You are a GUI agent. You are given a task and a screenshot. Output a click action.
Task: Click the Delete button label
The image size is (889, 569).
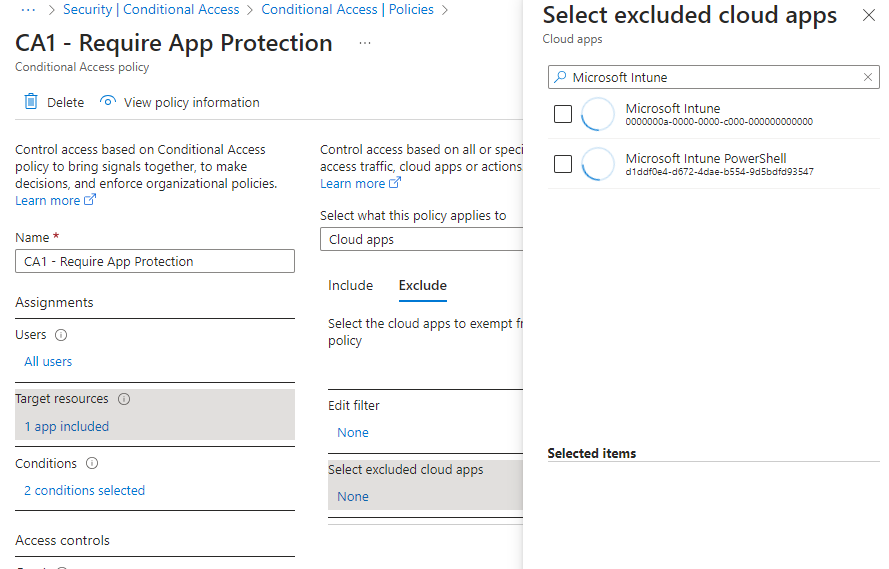pos(65,103)
